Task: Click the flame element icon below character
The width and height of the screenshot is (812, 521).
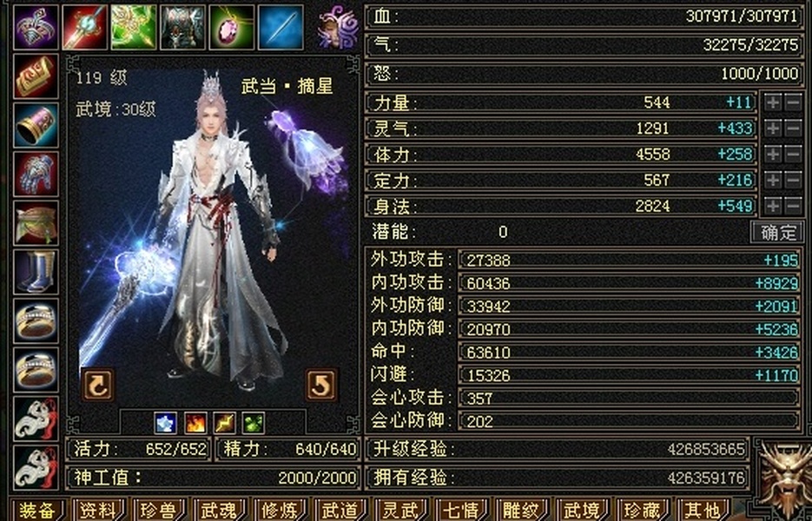Action: (195, 423)
